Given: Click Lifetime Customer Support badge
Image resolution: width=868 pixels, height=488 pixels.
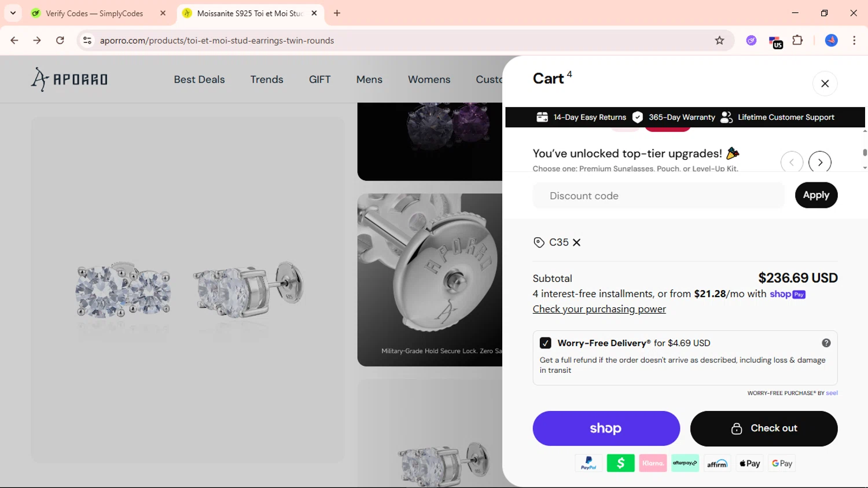Looking at the screenshot, I should [x=777, y=118].
